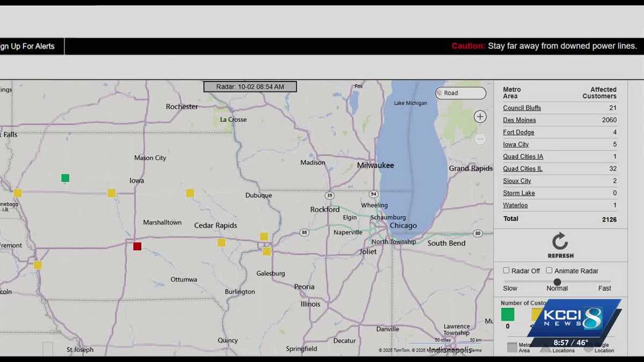The width and height of the screenshot is (644, 362).
Task: Open the Des Moines metro area link
Action: coord(519,120)
